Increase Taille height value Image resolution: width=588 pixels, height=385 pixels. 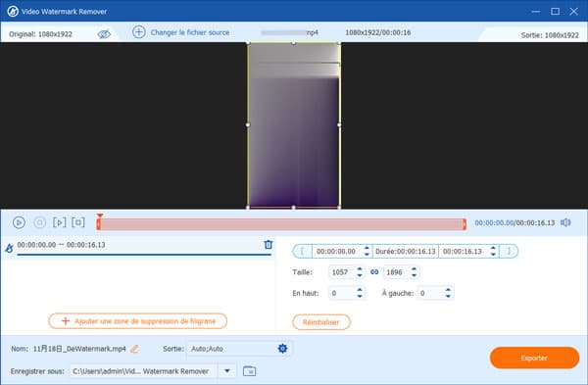point(414,268)
